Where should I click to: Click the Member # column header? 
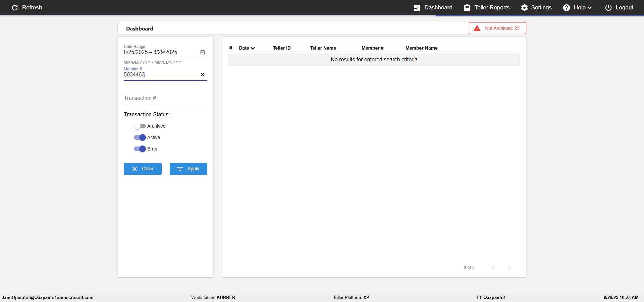click(372, 48)
